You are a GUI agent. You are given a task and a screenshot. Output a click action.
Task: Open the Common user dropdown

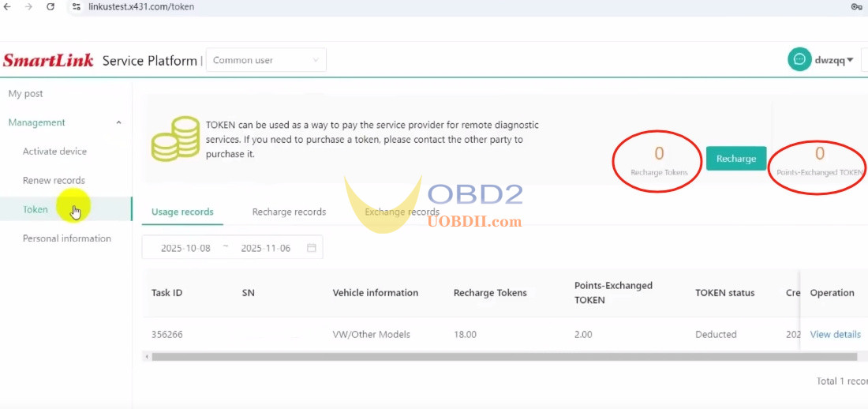[266, 60]
